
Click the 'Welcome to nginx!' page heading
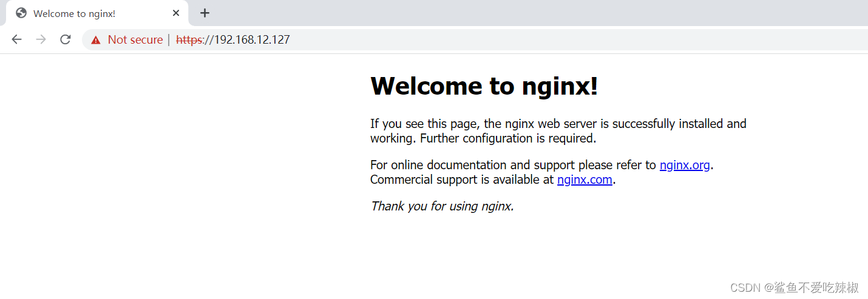[484, 86]
